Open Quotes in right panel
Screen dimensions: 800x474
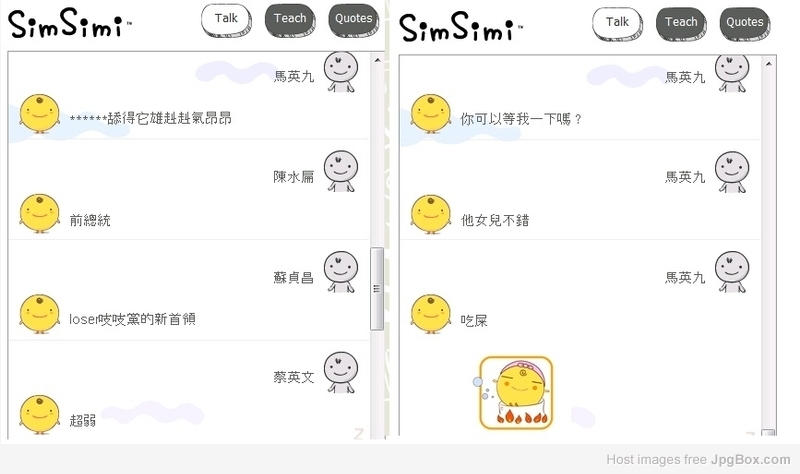pos(745,23)
